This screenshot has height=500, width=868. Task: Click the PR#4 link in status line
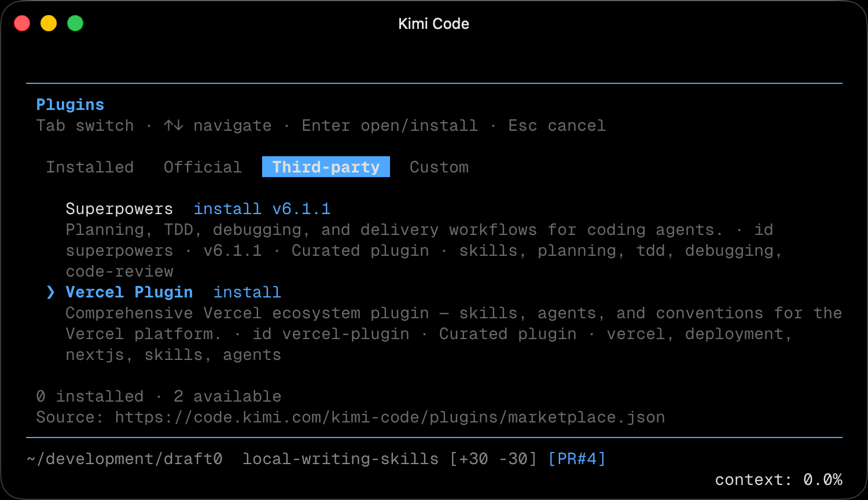pyautogui.click(x=577, y=459)
